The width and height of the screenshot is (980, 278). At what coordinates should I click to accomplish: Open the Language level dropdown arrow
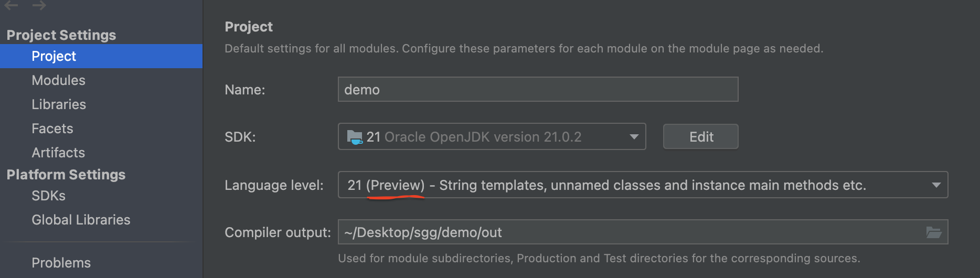pos(936,185)
